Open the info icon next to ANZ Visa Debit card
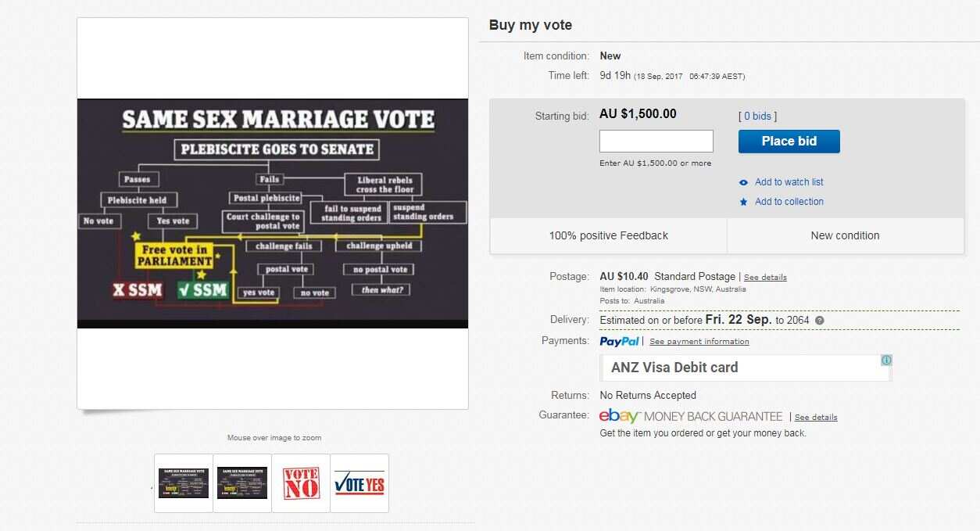This screenshot has width=980, height=531. pos(886,360)
